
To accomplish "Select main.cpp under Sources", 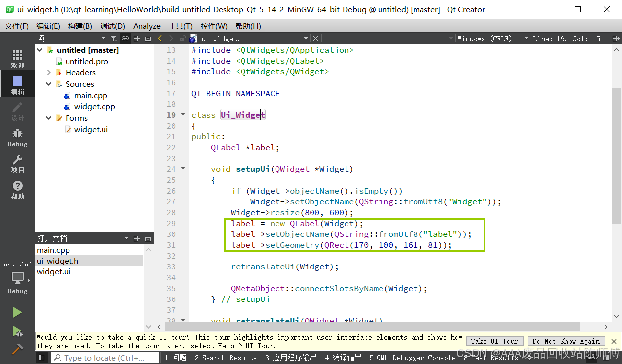I will click(x=91, y=96).
